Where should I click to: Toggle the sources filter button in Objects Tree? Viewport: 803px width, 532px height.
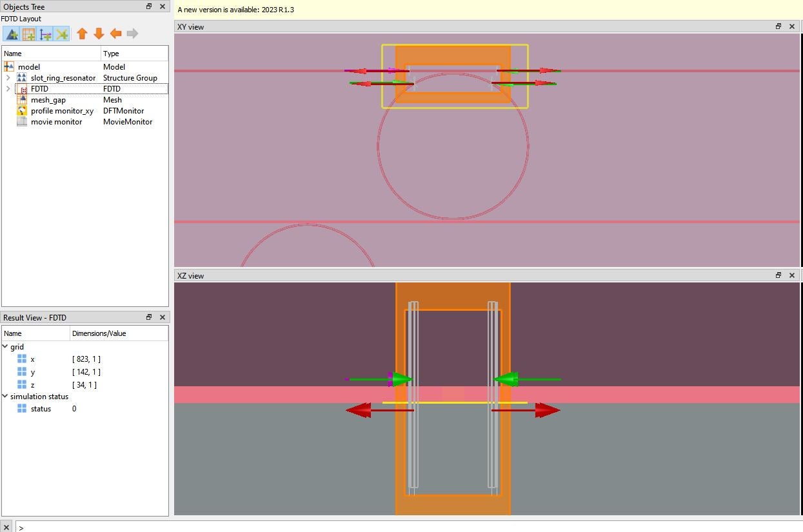45,34
